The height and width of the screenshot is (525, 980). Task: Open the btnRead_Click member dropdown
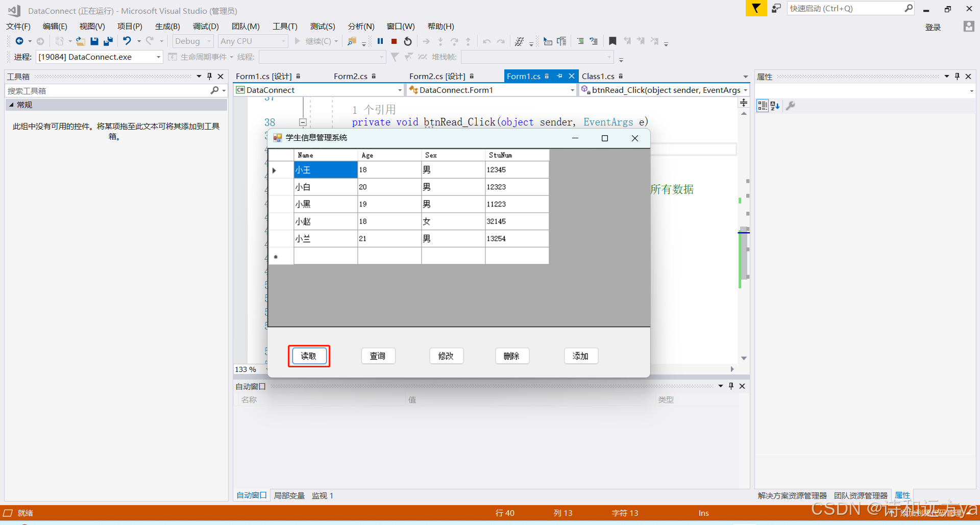point(665,90)
